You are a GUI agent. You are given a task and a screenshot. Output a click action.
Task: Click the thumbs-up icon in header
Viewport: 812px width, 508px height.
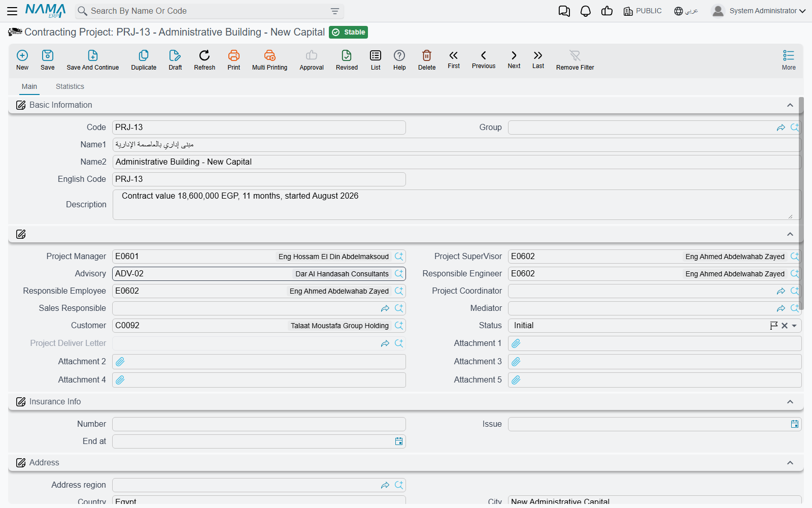[607, 11]
